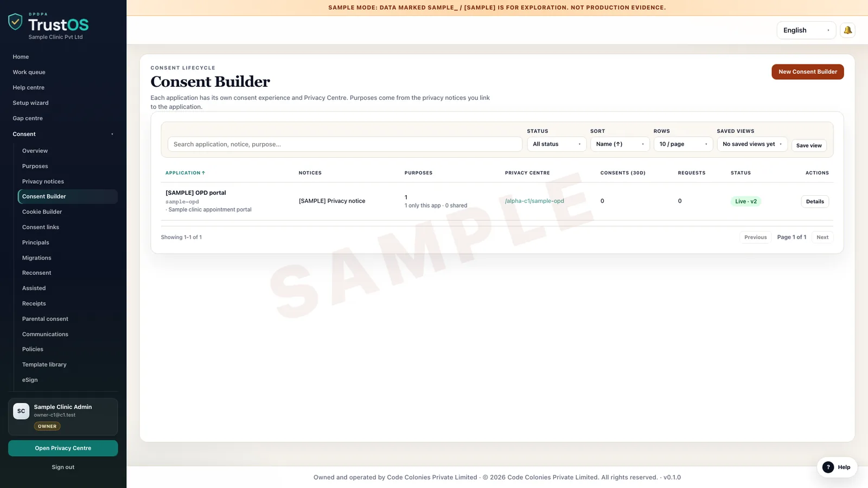The image size is (868, 488).
Task: Open Consent links in the sidebar
Action: click(41, 227)
